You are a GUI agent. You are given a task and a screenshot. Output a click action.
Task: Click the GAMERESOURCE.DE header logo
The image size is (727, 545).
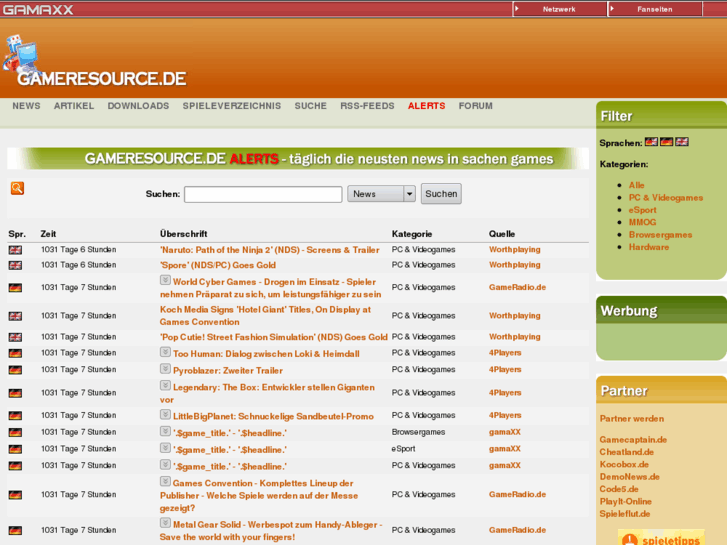95,62
